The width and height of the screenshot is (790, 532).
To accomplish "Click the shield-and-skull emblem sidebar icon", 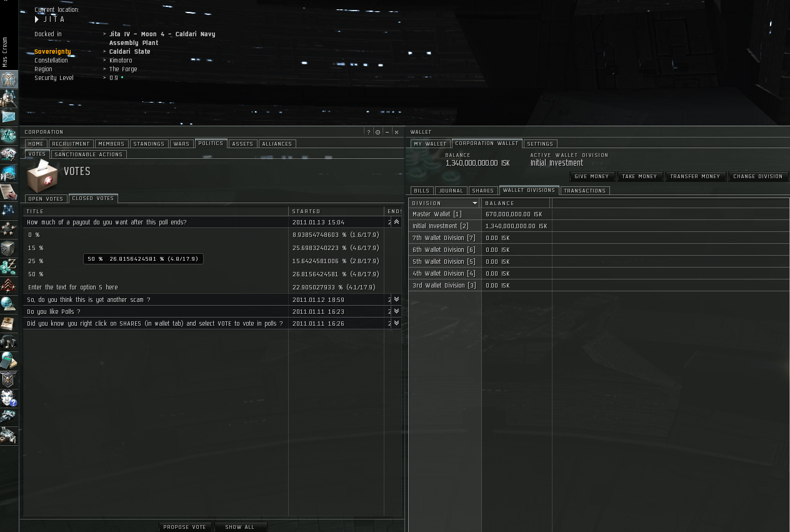I will pyautogui.click(x=9, y=379).
